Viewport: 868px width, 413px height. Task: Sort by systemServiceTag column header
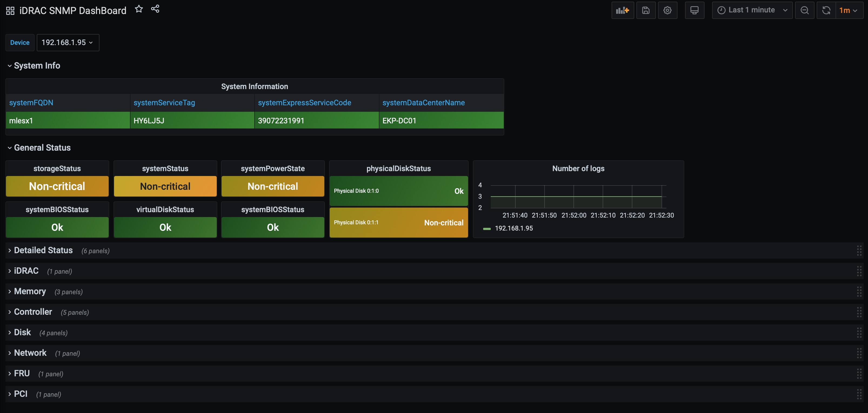tap(164, 103)
